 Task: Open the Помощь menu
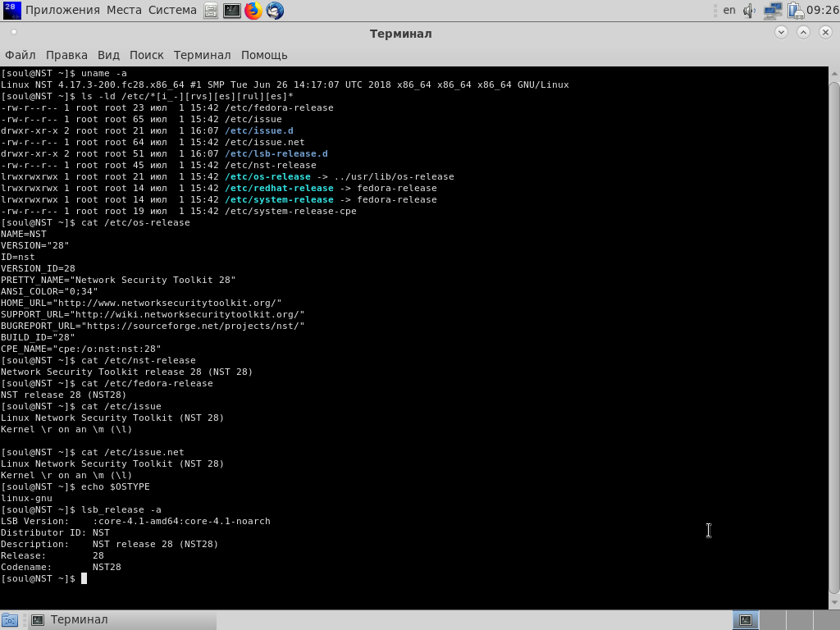pos(264,55)
